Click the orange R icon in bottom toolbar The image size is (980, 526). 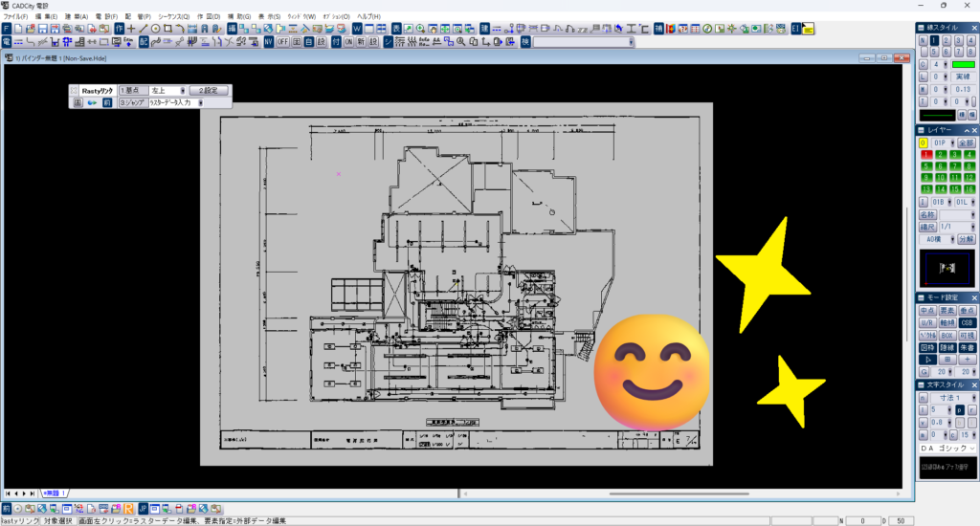click(128, 509)
